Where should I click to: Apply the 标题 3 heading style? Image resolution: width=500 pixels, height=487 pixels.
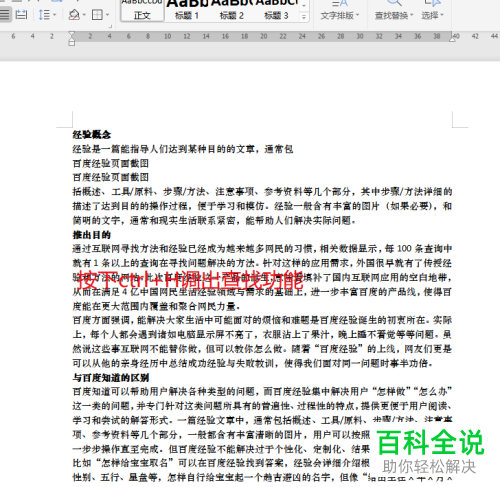[276, 11]
